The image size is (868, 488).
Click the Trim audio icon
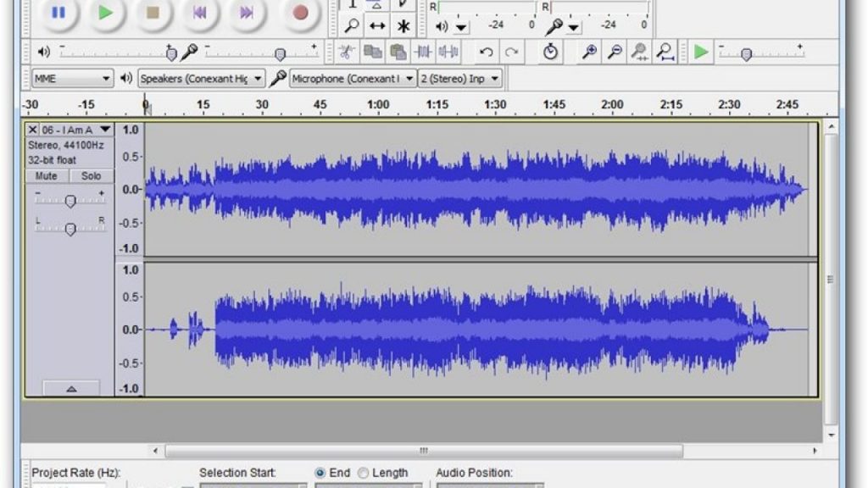(x=424, y=52)
